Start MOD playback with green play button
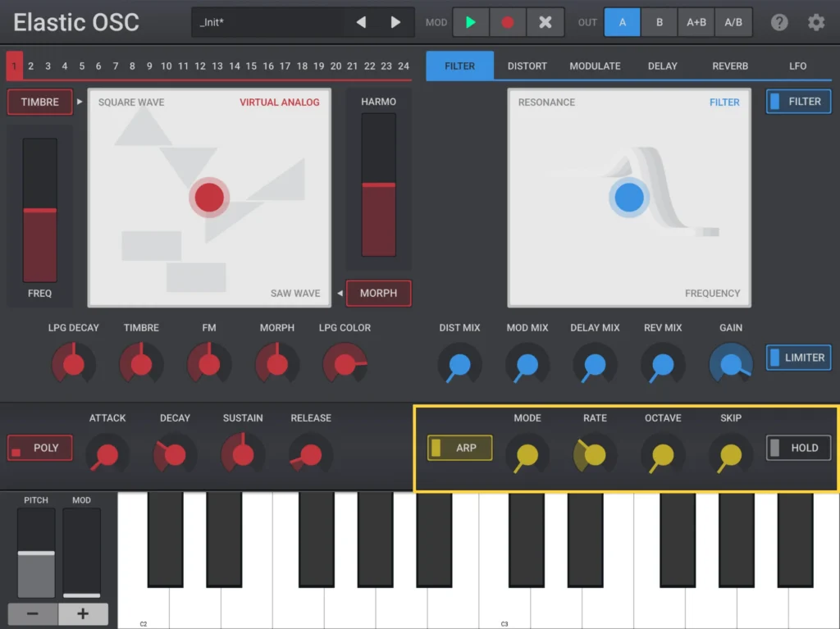 click(470, 22)
